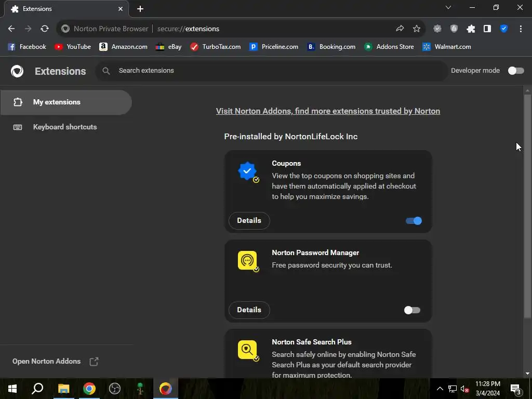This screenshot has height=399, width=532.
Task: Open a new tab with the plus button
Action: (x=140, y=9)
